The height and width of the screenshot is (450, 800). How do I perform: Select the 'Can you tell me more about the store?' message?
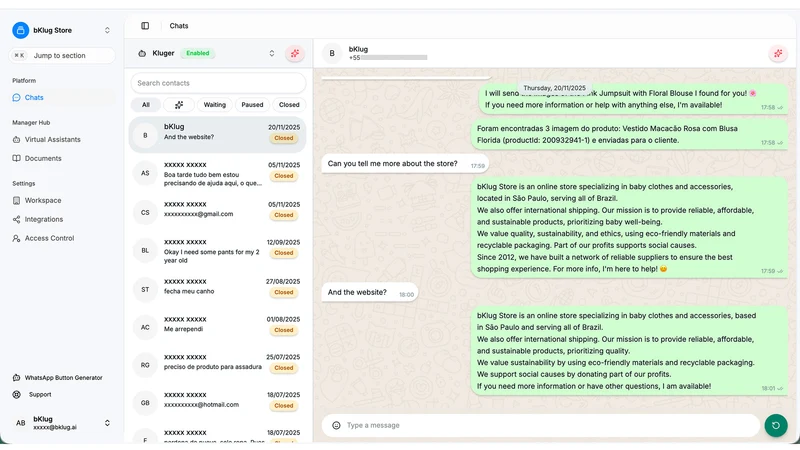tap(405, 164)
